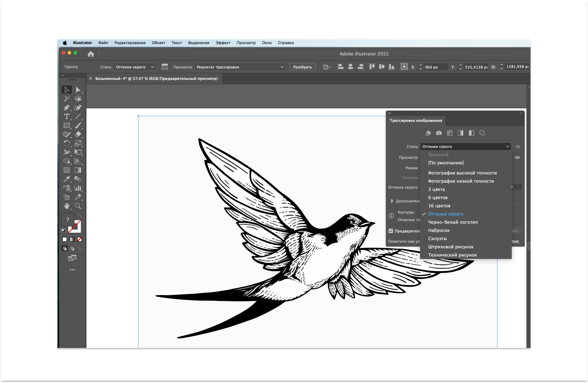This screenshot has width=588, height=383.
Task: Select the Type tool
Action: (x=66, y=116)
